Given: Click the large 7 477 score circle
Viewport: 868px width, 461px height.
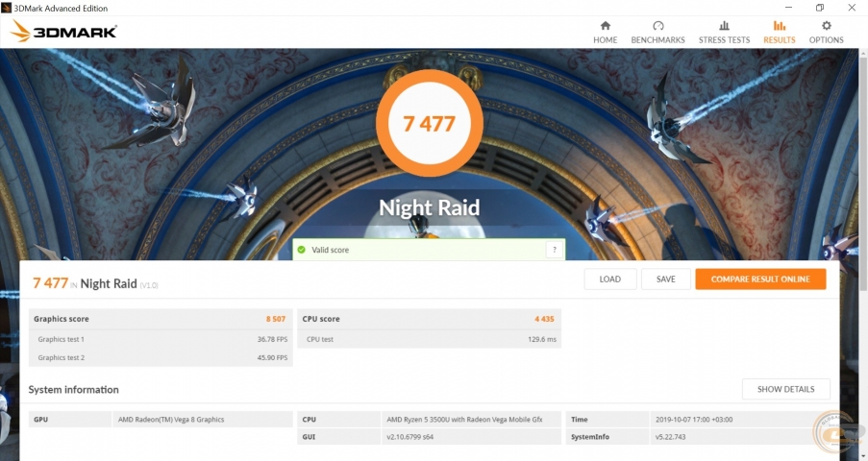Looking at the screenshot, I should pos(429,123).
